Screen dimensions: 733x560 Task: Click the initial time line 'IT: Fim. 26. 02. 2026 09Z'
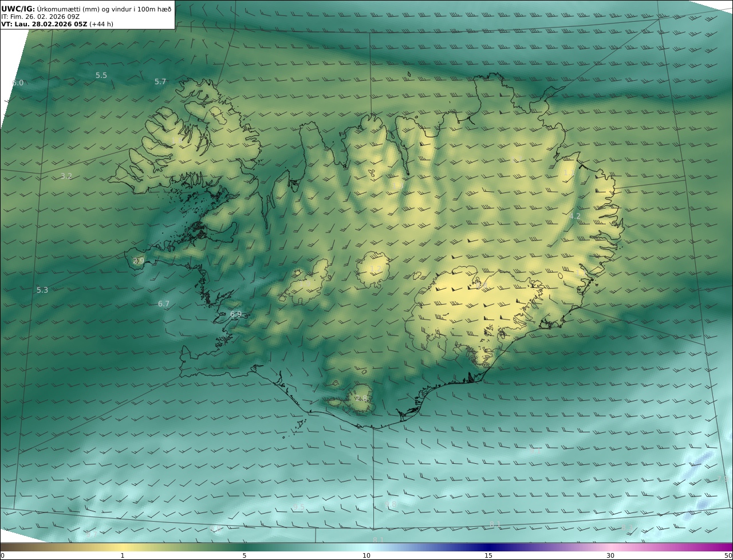pos(40,17)
